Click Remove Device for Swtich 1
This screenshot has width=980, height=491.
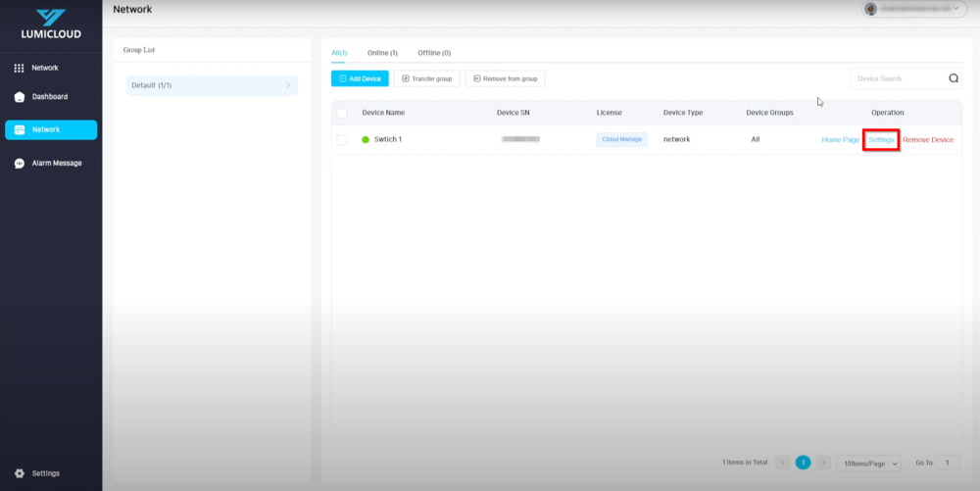927,140
